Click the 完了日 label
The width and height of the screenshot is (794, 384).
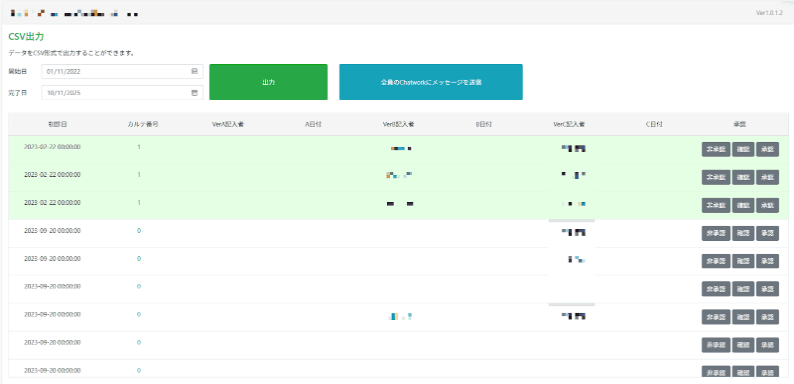(17, 93)
